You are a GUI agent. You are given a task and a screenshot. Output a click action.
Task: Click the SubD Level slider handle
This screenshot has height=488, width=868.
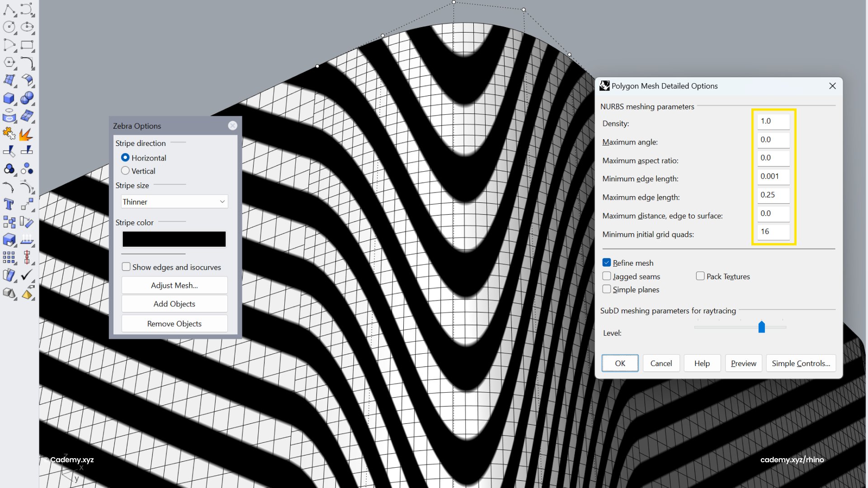pyautogui.click(x=762, y=327)
